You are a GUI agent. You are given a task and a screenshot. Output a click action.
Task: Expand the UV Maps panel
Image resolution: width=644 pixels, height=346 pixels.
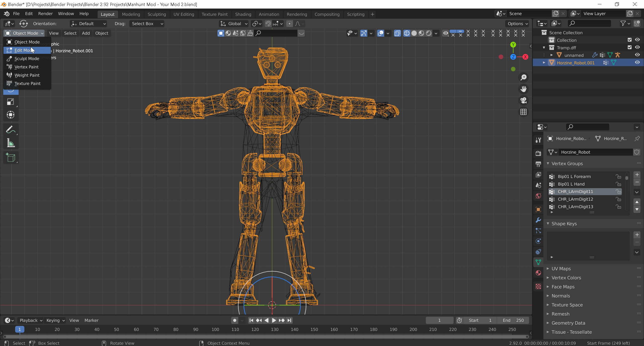point(561,269)
